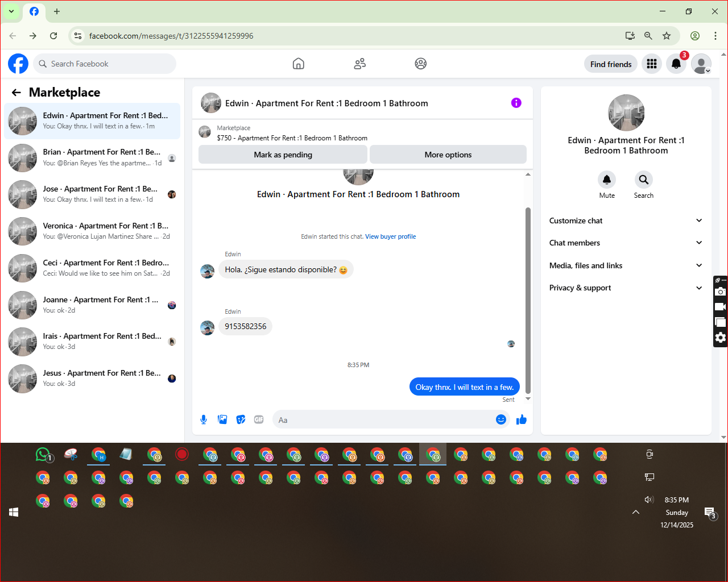Choose a GIF icon
This screenshot has height=582, width=728.
[x=259, y=419]
